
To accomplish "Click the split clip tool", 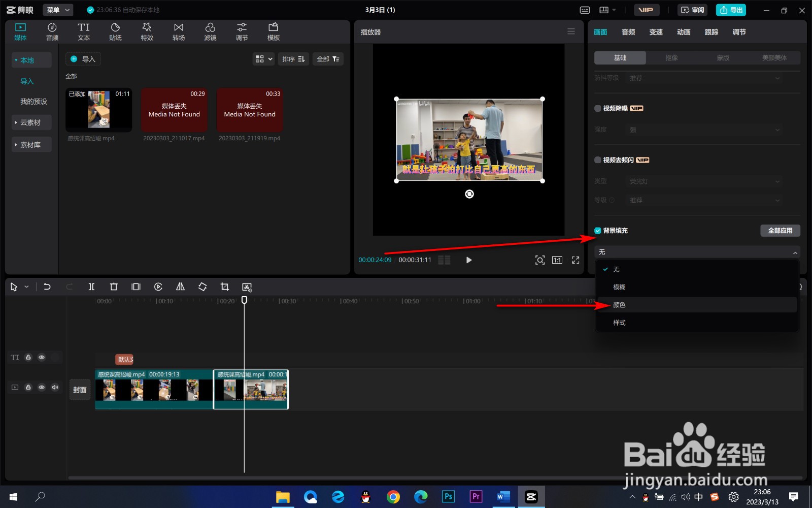I will click(x=91, y=287).
